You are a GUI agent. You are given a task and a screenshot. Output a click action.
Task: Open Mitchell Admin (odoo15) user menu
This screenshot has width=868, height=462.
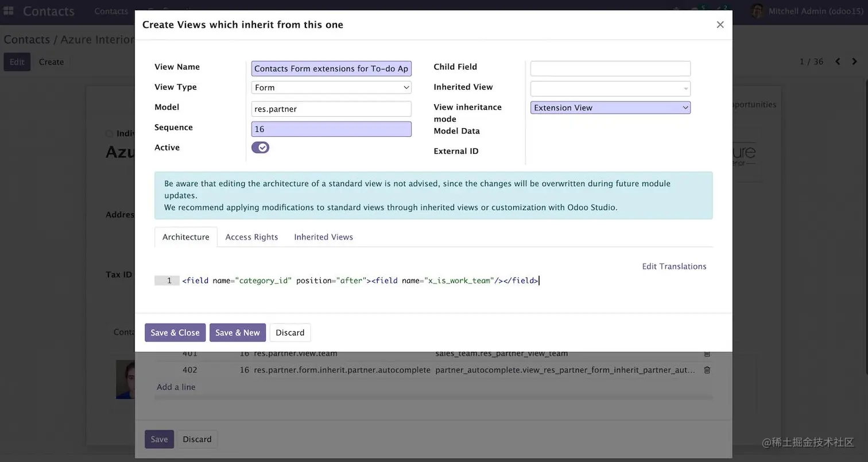tap(808, 11)
